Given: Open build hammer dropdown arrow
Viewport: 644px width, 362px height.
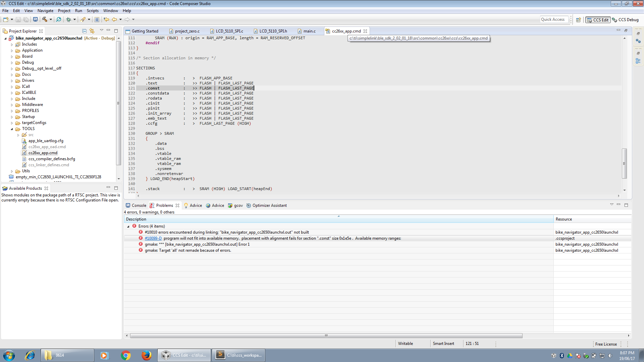Looking at the screenshot, I should point(51,19).
